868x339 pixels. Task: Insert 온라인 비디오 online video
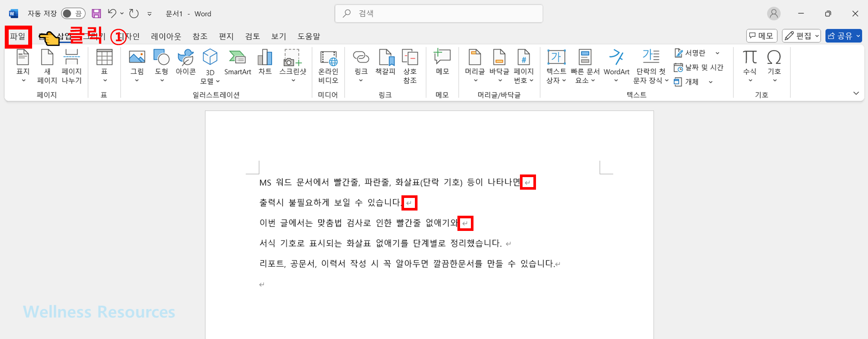tap(328, 66)
